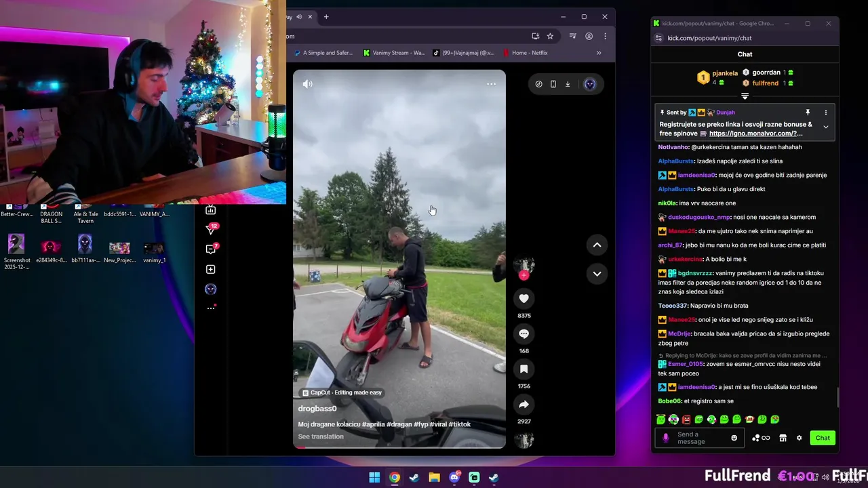868x488 pixels.
Task: Open the drogbass0 profile name
Action: pos(317,409)
